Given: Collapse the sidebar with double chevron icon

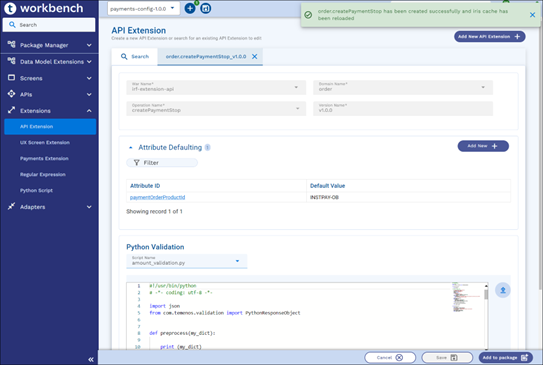Looking at the screenshot, I should click(x=91, y=359).
